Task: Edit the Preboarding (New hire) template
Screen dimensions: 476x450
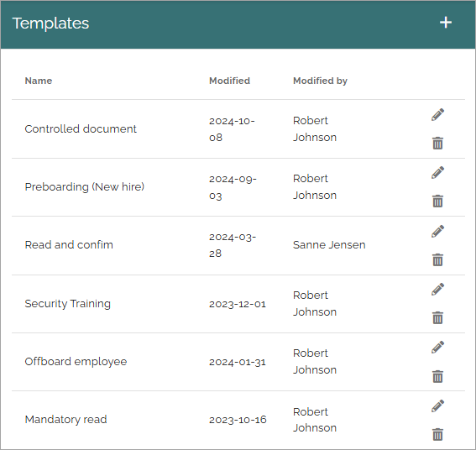Action: pyautogui.click(x=437, y=173)
